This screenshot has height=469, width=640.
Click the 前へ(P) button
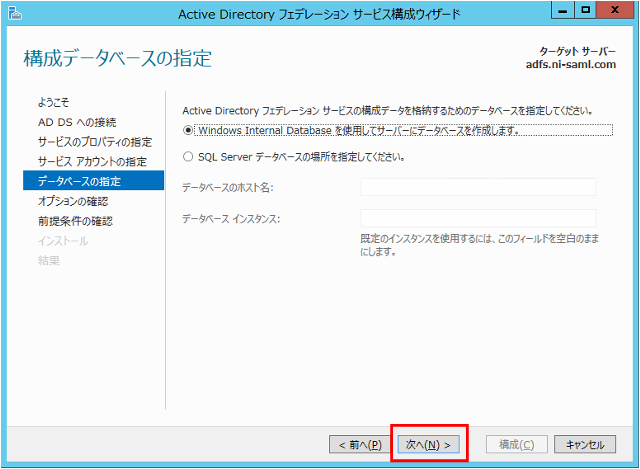point(360,444)
